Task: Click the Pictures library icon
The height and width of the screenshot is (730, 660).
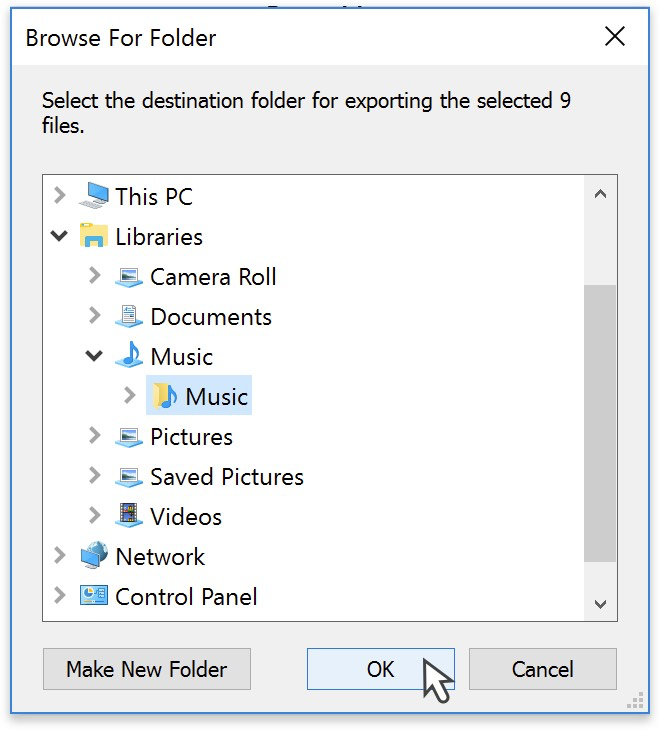Action: pyautogui.click(x=129, y=437)
